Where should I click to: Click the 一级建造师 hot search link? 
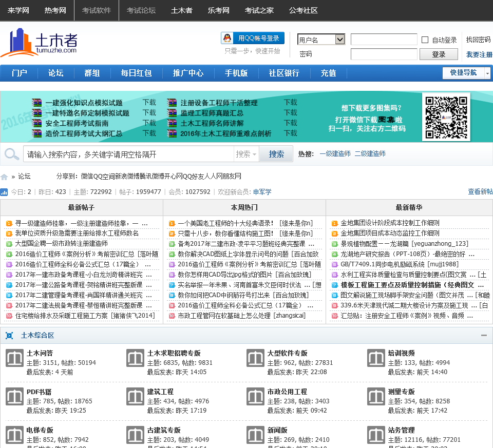click(x=335, y=154)
